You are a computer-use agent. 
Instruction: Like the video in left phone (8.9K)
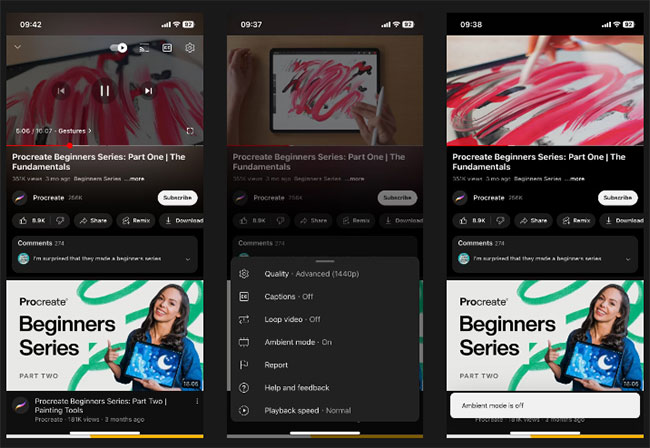tap(32, 220)
